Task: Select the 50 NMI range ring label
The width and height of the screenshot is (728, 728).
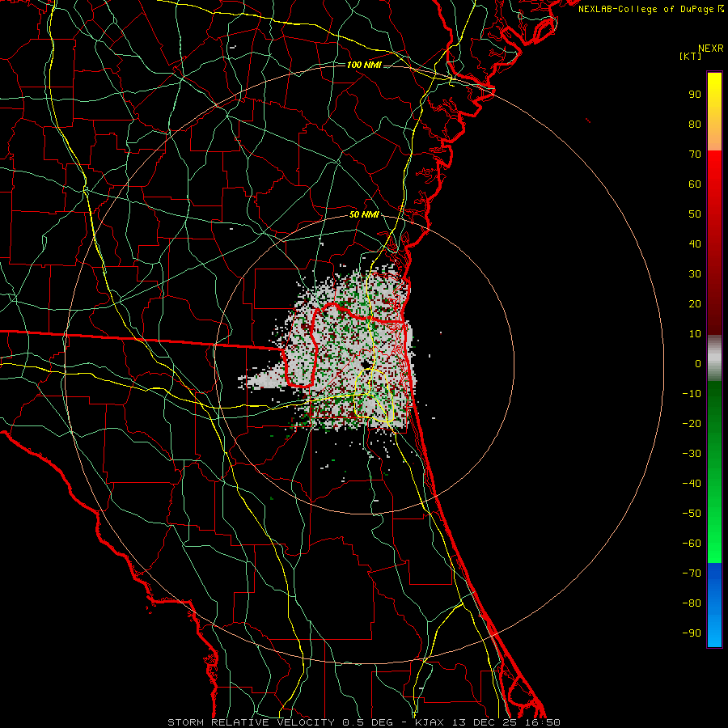Action: click(x=364, y=214)
